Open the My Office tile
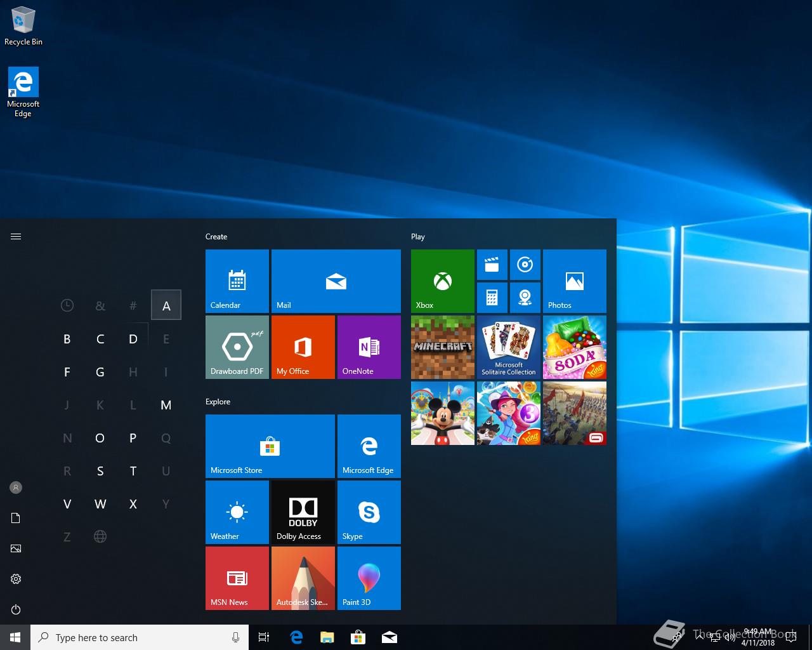Screen dimensions: 812x650 pyautogui.click(x=303, y=347)
